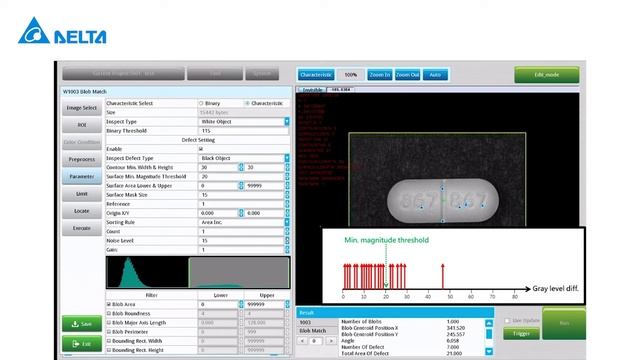Select the Parameter step in sidebar
640x360 pixels.
pos(82,176)
